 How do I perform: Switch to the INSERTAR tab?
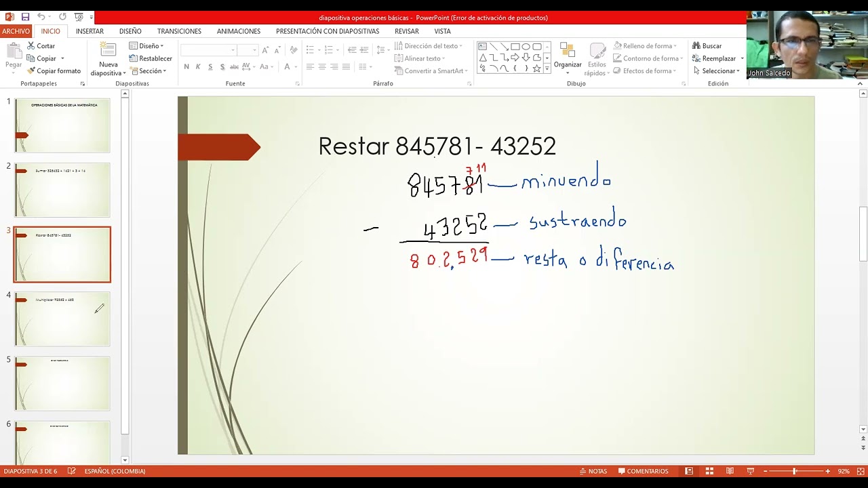click(90, 31)
